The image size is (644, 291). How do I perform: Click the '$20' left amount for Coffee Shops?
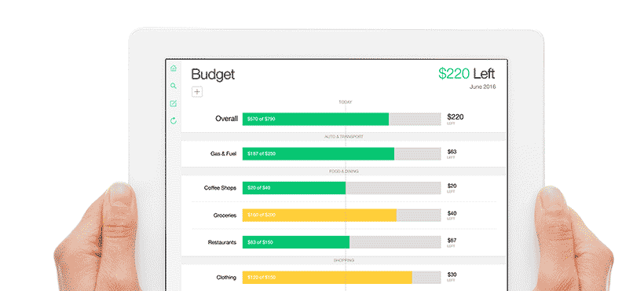[x=452, y=186]
